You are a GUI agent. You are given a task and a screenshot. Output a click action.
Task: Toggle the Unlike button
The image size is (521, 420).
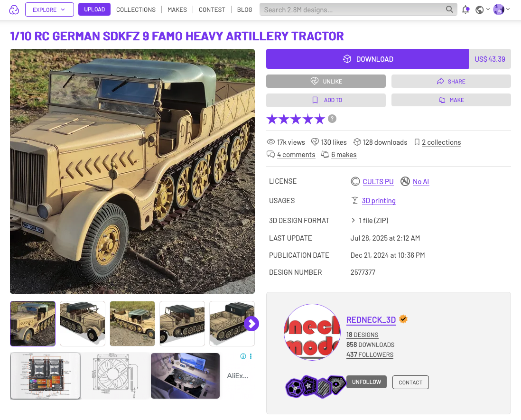click(x=326, y=81)
